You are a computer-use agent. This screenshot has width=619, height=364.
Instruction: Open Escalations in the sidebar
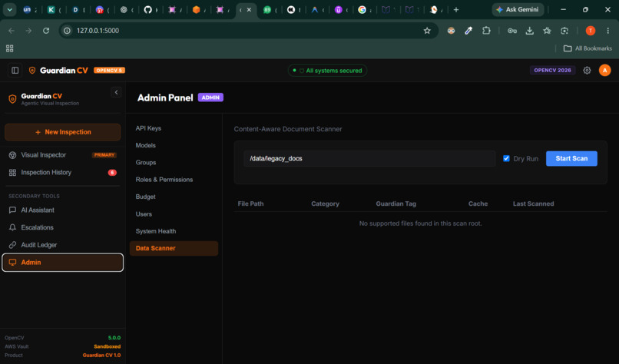pos(63,227)
